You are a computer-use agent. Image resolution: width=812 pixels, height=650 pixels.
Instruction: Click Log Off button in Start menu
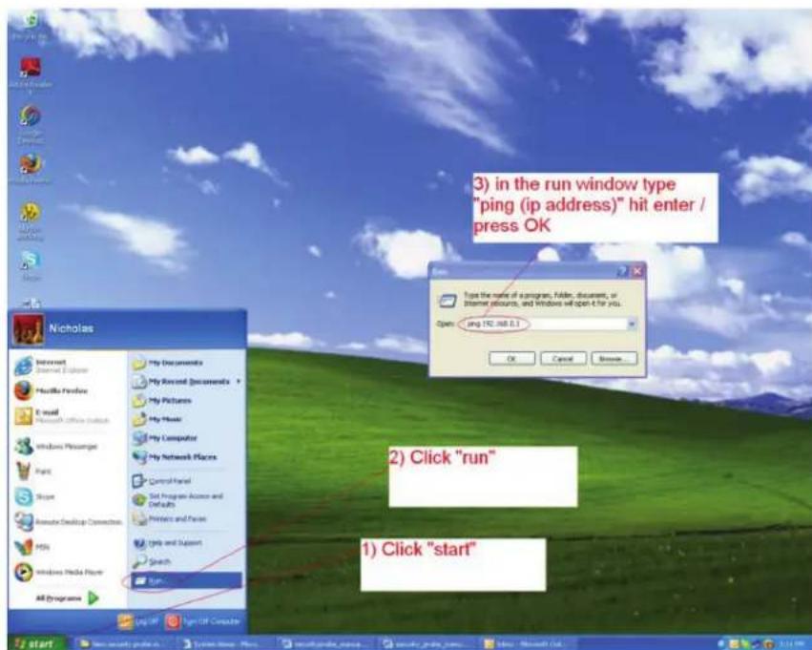tap(137, 621)
